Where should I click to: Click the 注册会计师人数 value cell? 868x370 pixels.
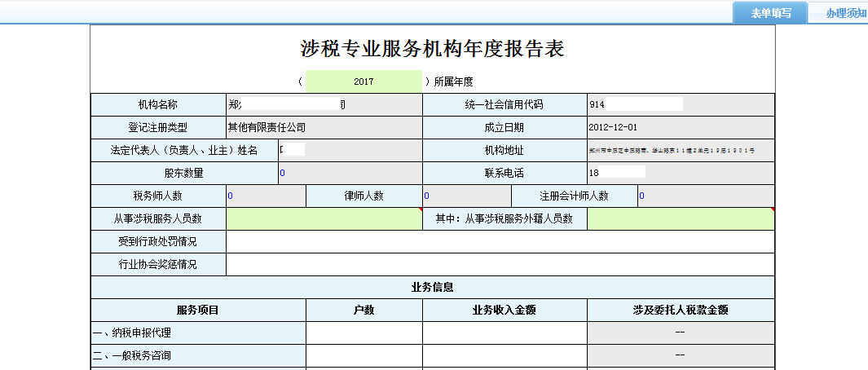tap(705, 196)
